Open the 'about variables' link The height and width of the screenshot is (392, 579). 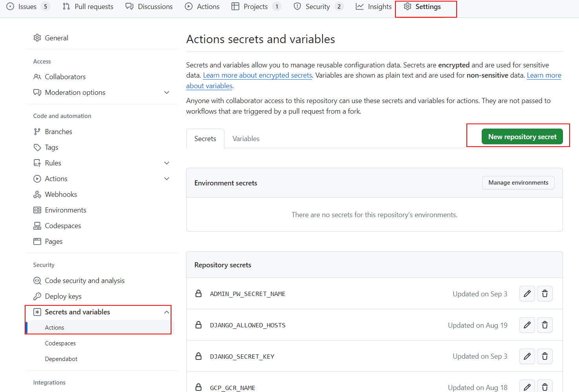pos(209,86)
